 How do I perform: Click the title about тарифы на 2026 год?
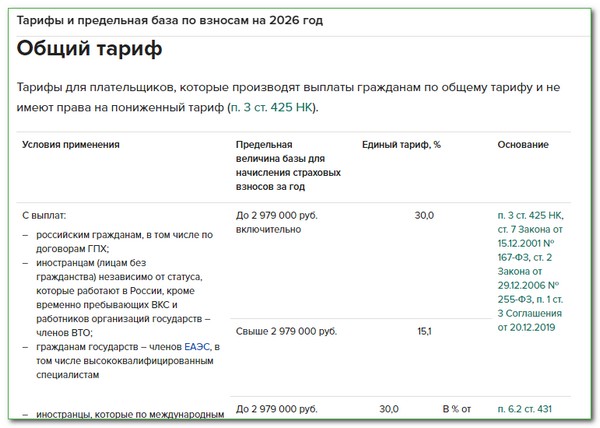[x=178, y=20]
